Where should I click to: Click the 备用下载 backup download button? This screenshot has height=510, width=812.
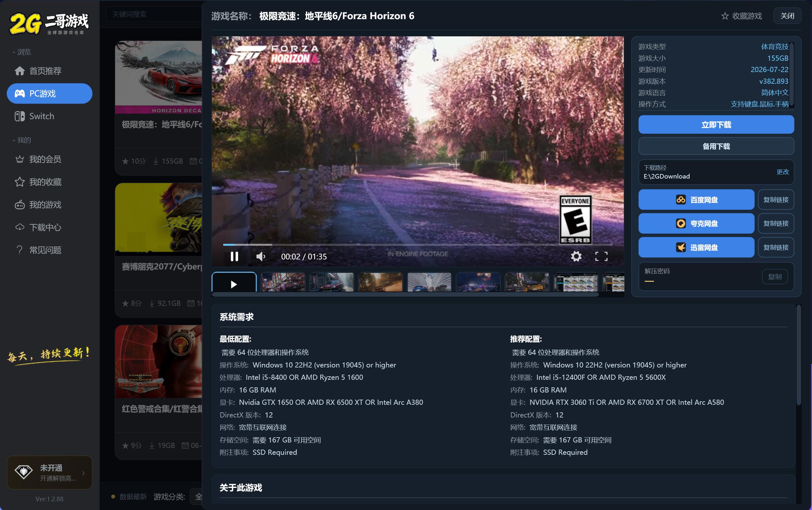pyautogui.click(x=716, y=146)
